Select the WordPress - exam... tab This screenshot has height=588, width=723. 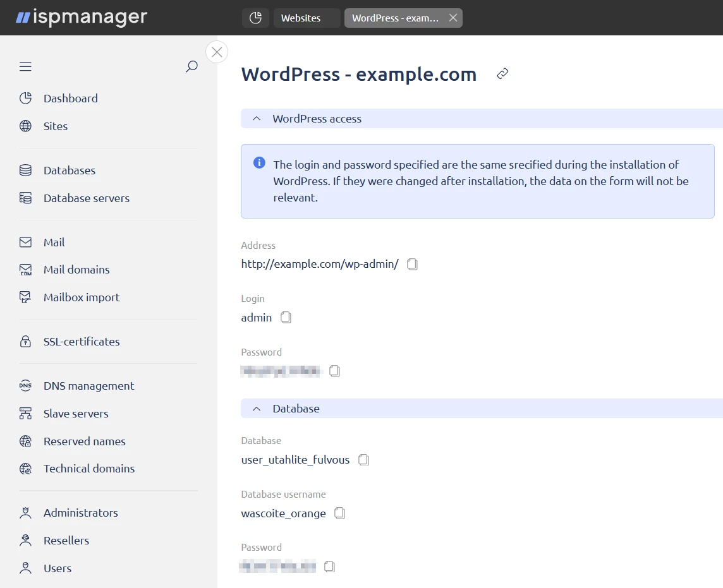click(x=395, y=18)
